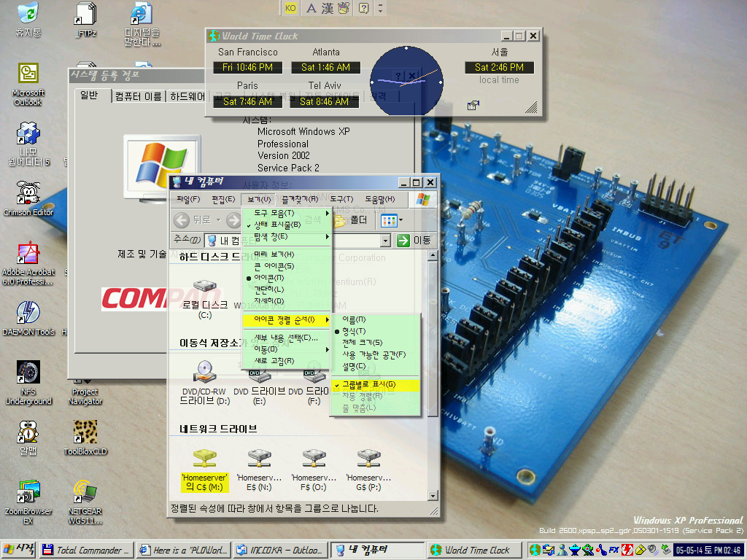The height and width of the screenshot is (560, 747).
Task: Click the Start (시작) button
Action: pyautogui.click(x=20, y=550)
